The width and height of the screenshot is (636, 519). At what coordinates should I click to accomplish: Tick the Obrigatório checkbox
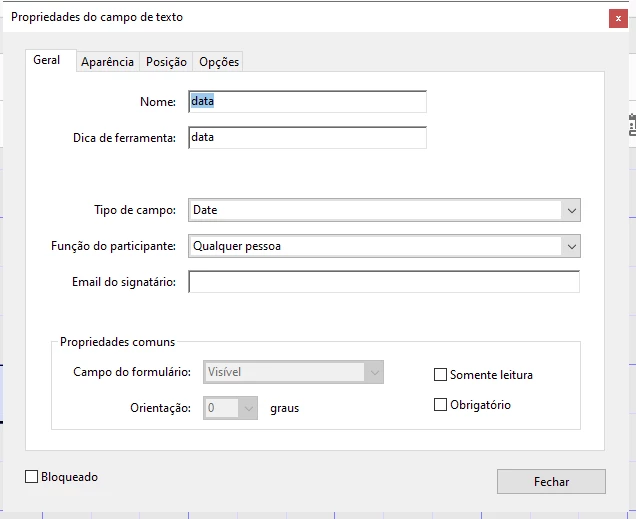pyautogui.click(x=440, y=405)
